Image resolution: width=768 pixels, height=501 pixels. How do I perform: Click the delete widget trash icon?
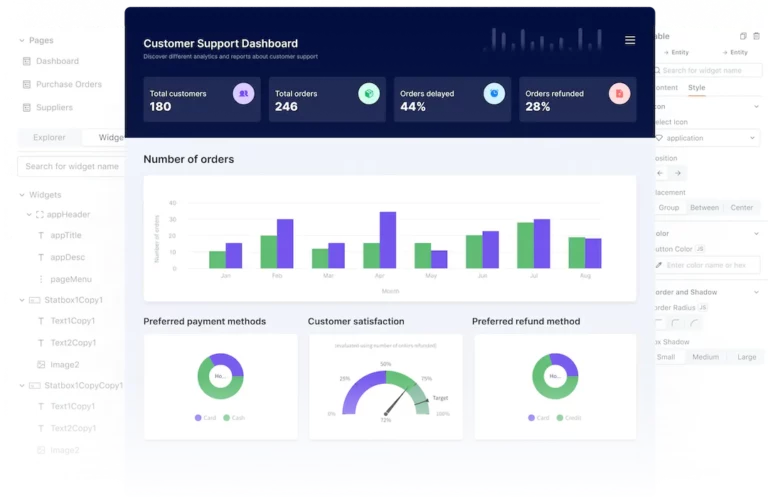point(756,36)
